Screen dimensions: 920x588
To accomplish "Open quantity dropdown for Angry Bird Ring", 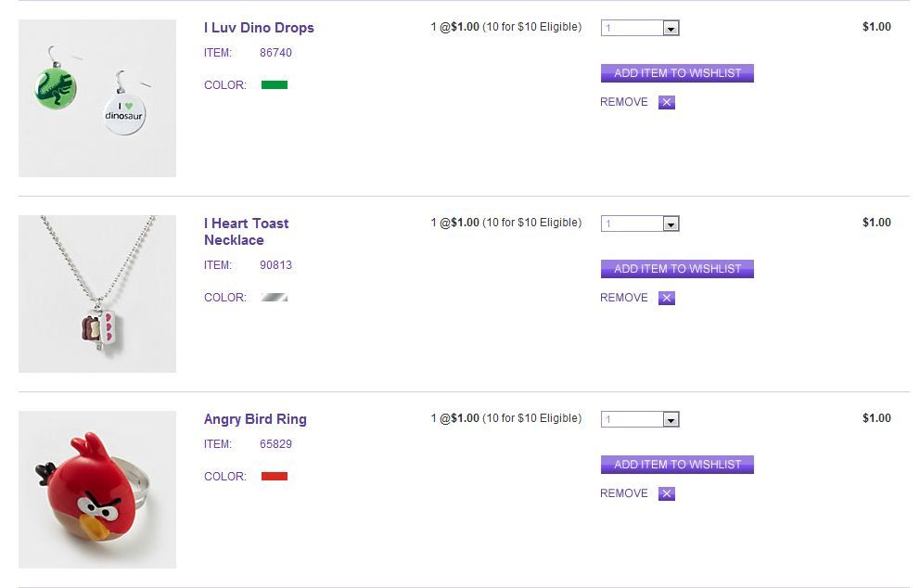I will coord(640,420).
